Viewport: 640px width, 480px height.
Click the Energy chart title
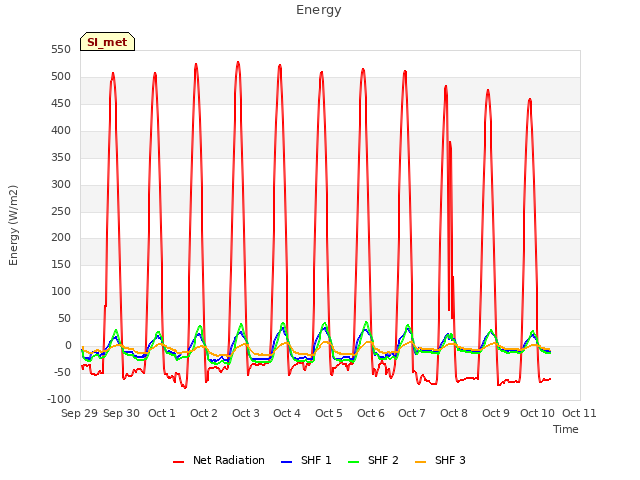[x=319, y=10]
